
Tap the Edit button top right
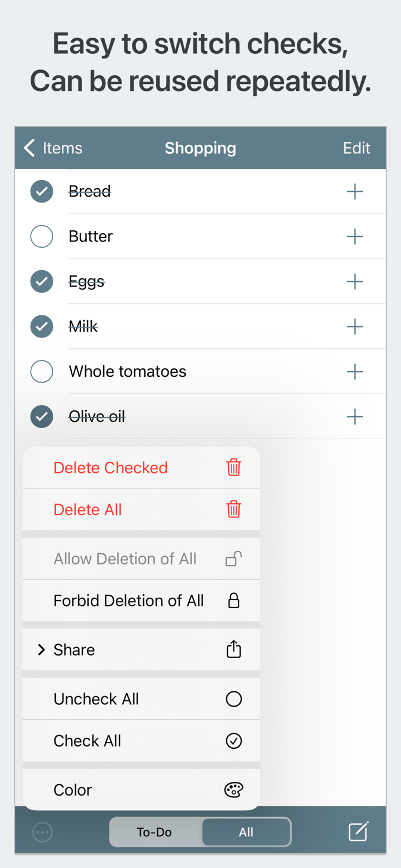pyautogui.click(x=356, y=148)
